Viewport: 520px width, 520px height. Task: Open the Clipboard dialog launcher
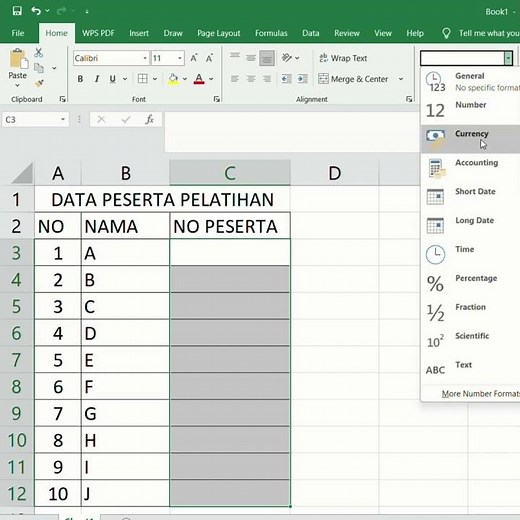(x=62, y=99)
